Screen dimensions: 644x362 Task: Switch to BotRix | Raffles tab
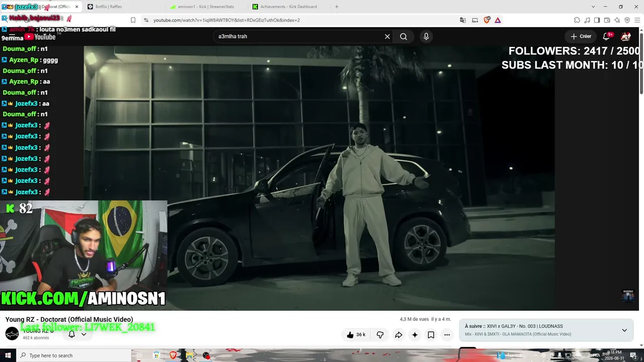123,7
